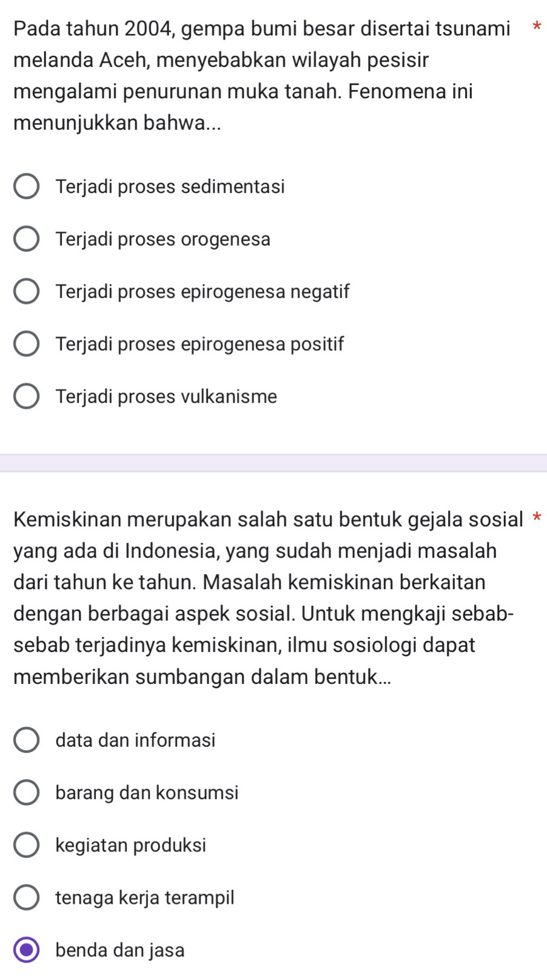Click the divider band between the two questions

click(x=273, y=462)
